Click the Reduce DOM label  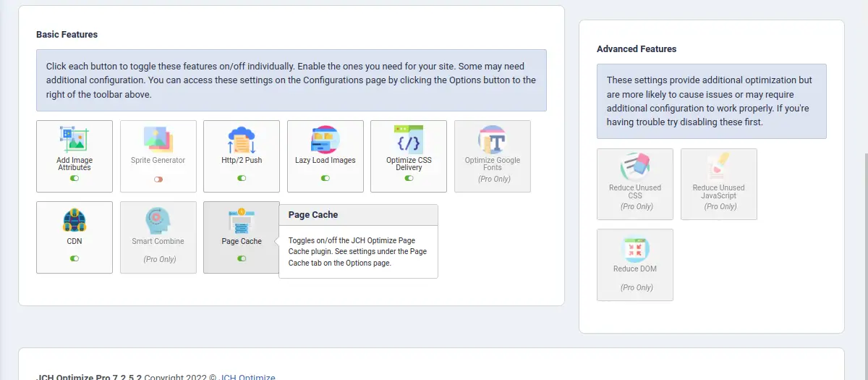(635, 269)
